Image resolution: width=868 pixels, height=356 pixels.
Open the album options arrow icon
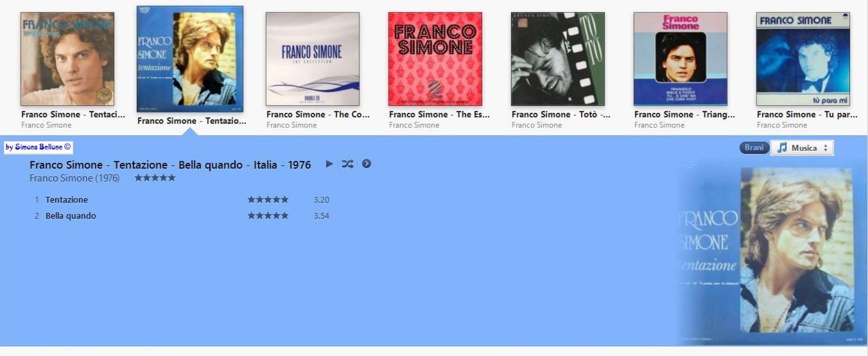pyautogui.click(x=367, y=164)
